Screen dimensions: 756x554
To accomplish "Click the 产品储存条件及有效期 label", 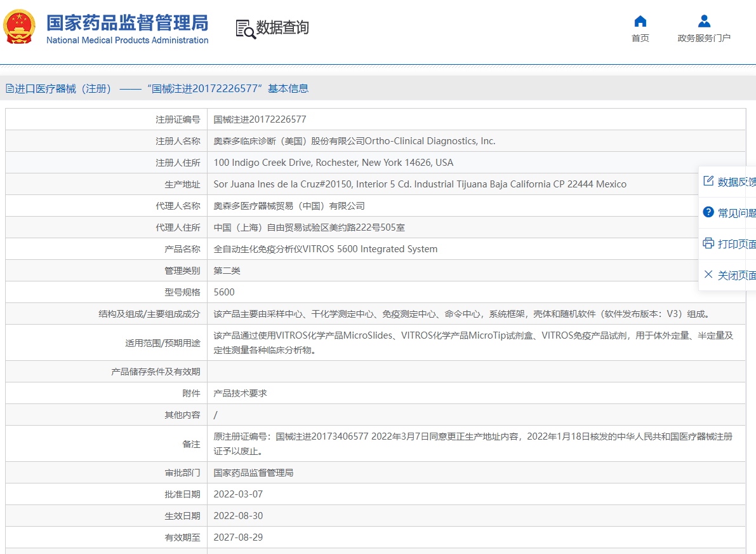I will (x=156, y=372).
